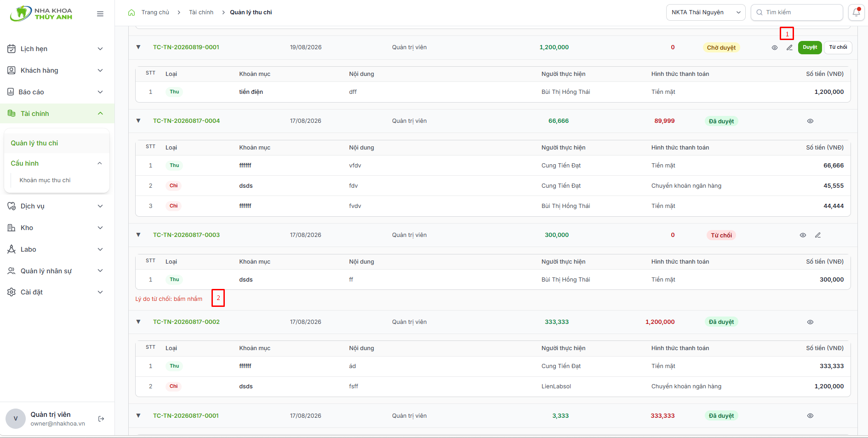Viewport: 868px width, 438px height.
Task: Click the Chờ duyệt status badge
Action: pyautogui.click(x=721, y=48)
